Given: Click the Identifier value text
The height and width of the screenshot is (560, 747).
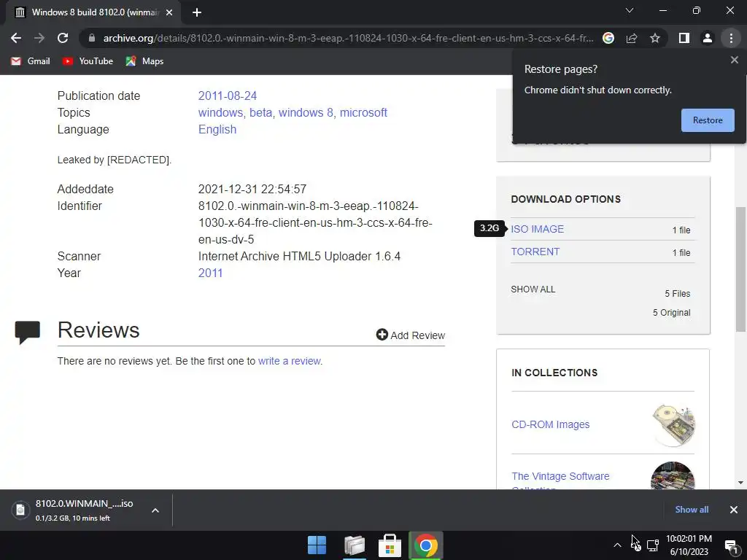Looking at the screenshot, I should (315, 223).
